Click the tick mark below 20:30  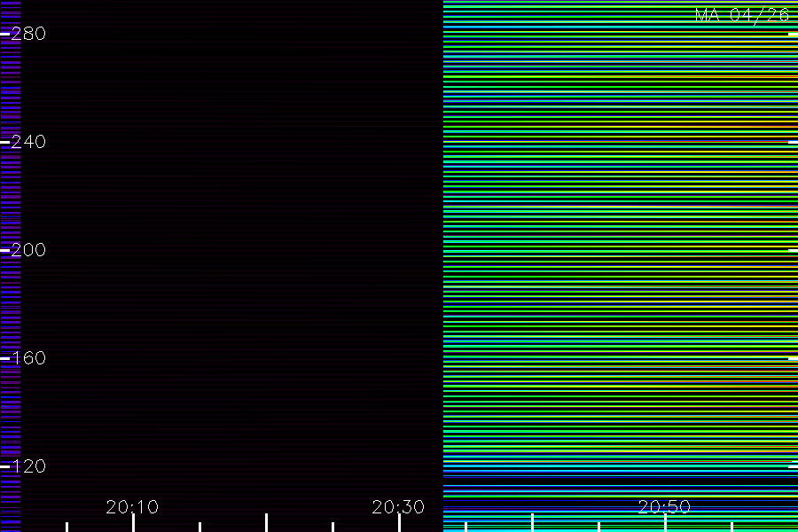click(400, 523)
